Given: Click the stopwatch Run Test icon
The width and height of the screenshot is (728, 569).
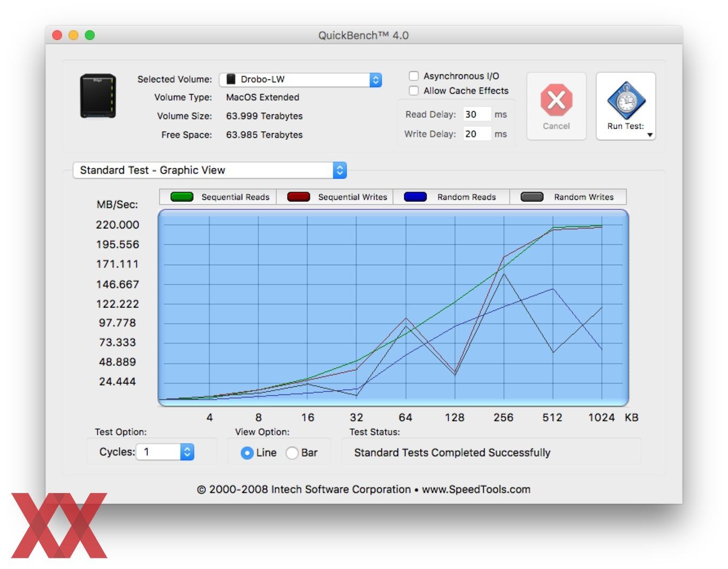Looking at the screenshot, I should tap(626, 101).
